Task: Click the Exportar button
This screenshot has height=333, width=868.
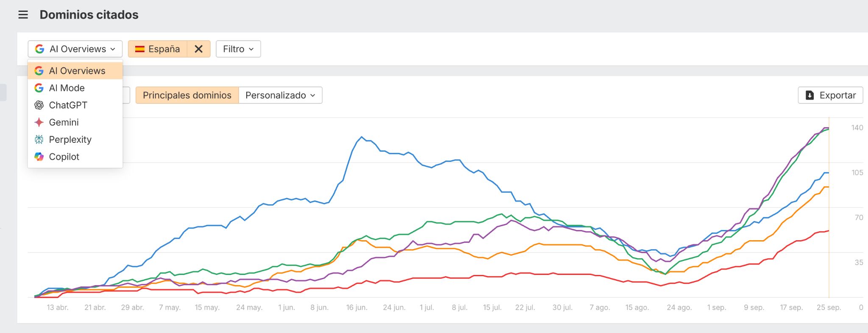Action: (830, 95)
